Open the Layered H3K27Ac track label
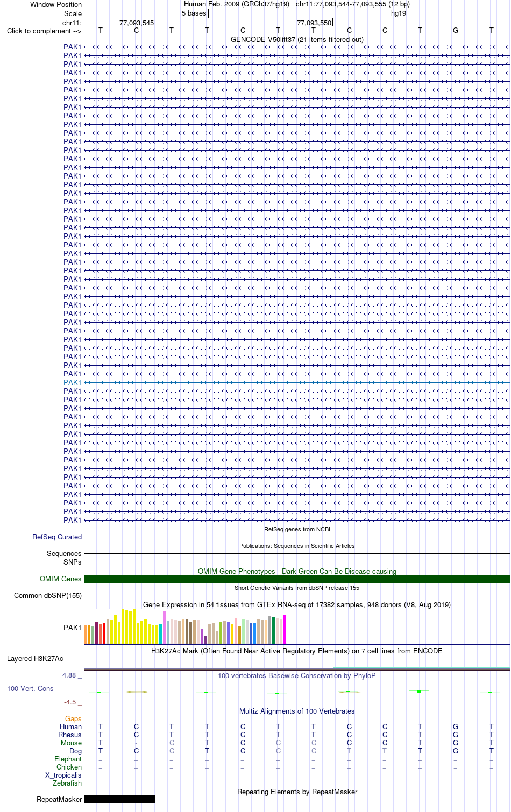This screenshot has height=812, width=511. pos(35,658)
